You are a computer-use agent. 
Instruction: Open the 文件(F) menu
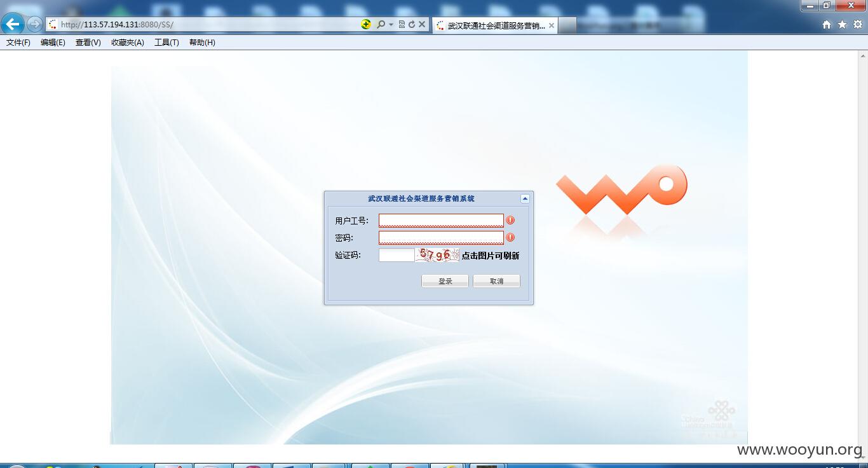tap(18, 43)
